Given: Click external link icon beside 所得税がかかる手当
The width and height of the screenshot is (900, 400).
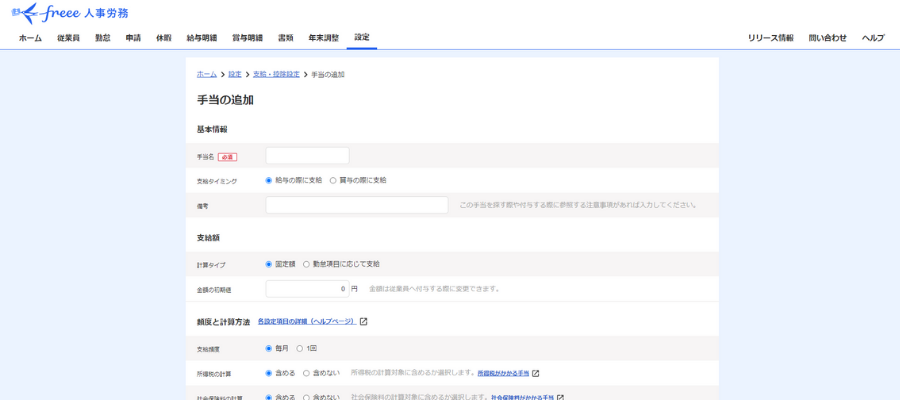Looking at the screenshot, I should point(535,373).
